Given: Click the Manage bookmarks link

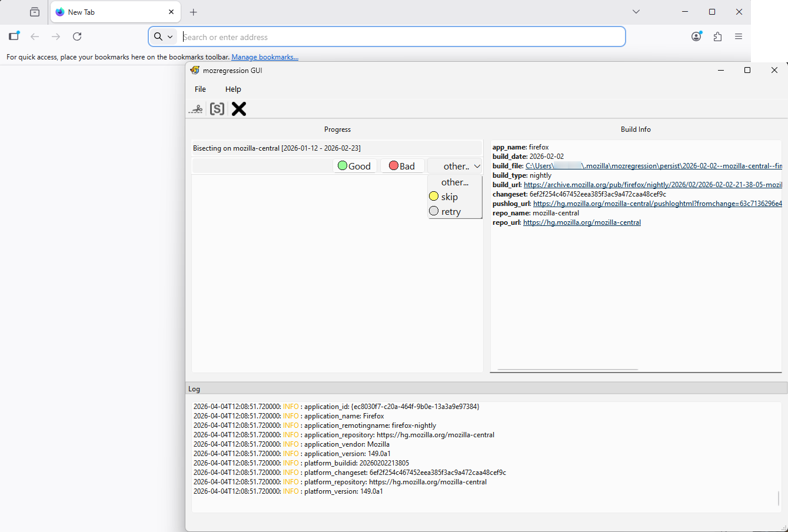Looking at the screenshot, I should [x=265, y=57].
